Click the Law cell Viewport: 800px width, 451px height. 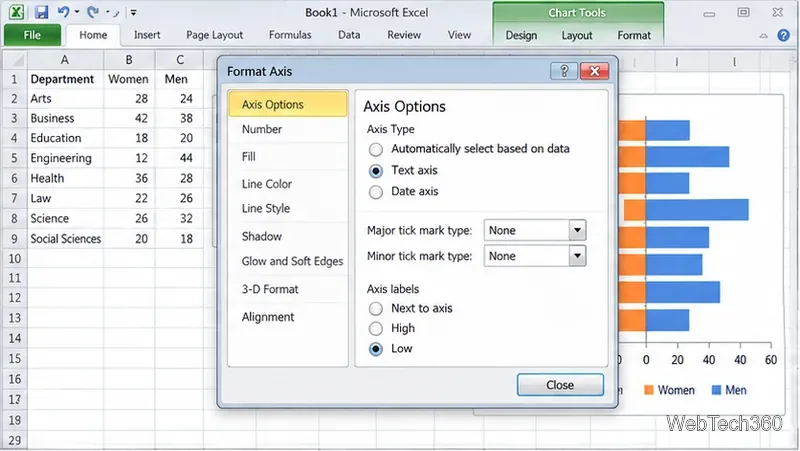point(65,198)
